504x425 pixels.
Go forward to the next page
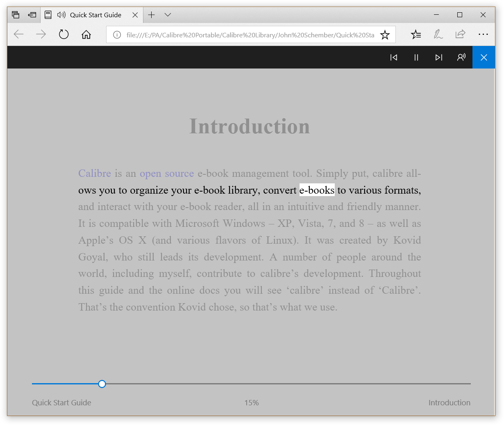coord(41,34)
